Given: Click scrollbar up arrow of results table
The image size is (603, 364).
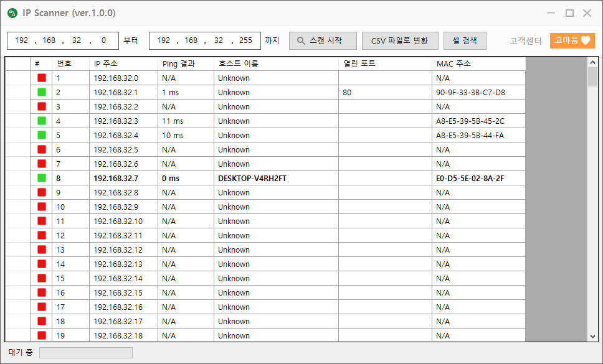Looking at the screenshot, I should (592, 62).
